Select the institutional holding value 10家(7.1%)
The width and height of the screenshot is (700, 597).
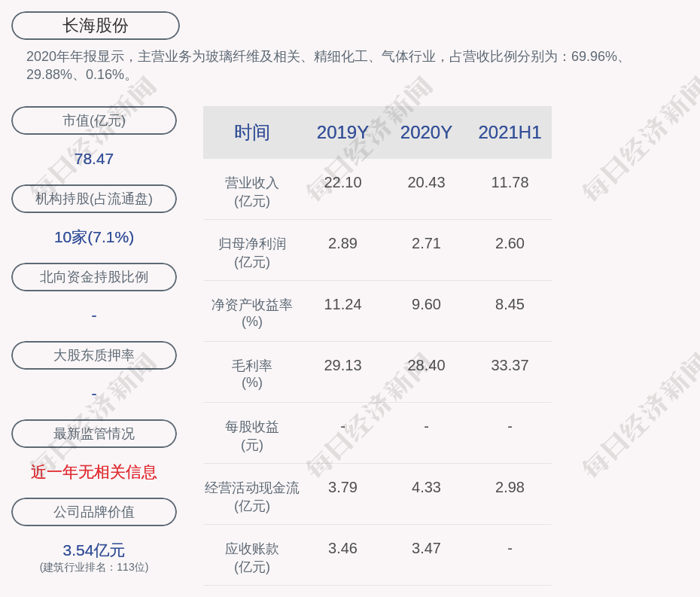click(x=94, y=237)
